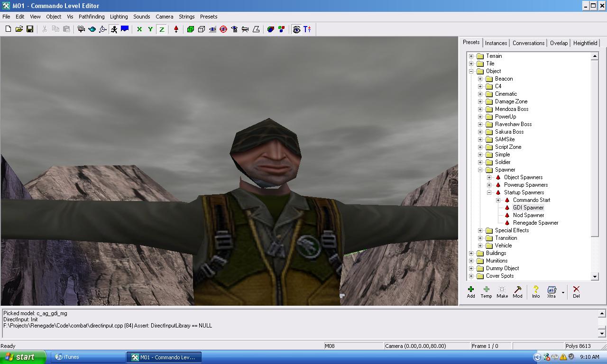The image size is (607, 364).
Task: Click the Info question mark icon
Action: tap(535, 291)
